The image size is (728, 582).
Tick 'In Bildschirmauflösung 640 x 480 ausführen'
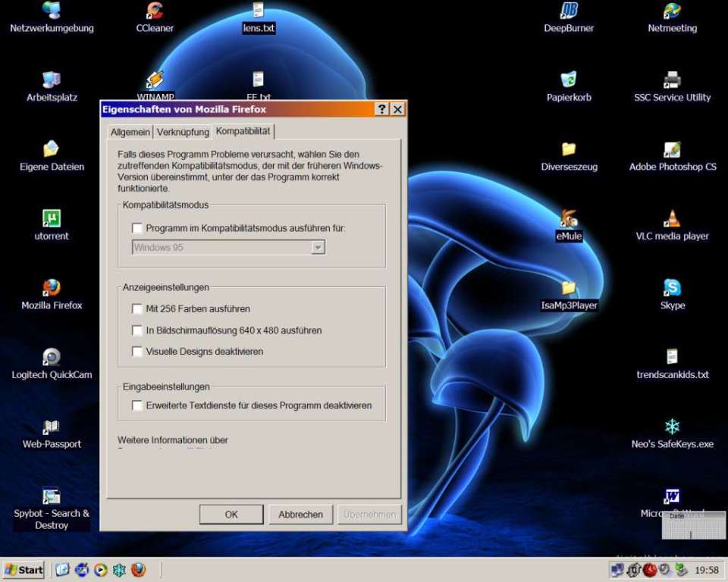pos(137,330)
